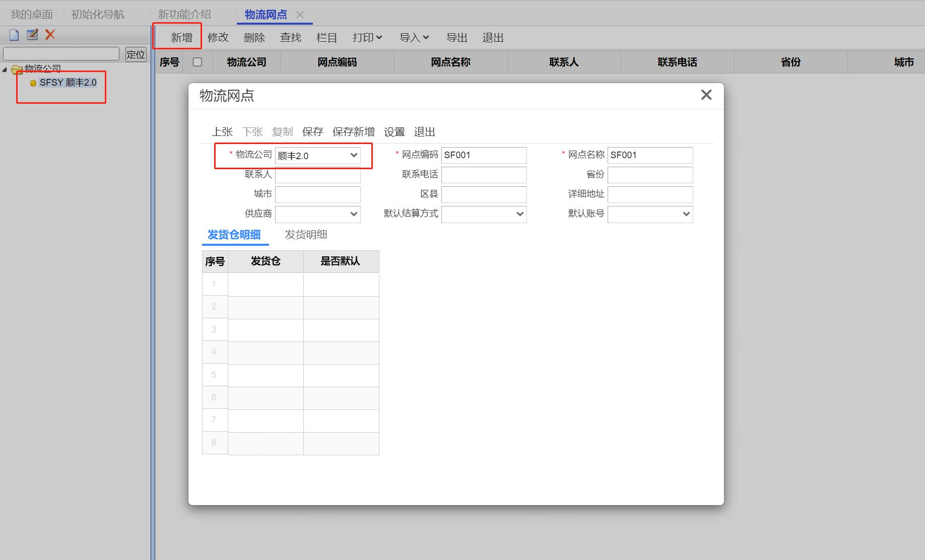Image resolution: width=925 pixels, height=560 pixels.
Task: Click the 省份 input field
Action: tap(650, 175)
